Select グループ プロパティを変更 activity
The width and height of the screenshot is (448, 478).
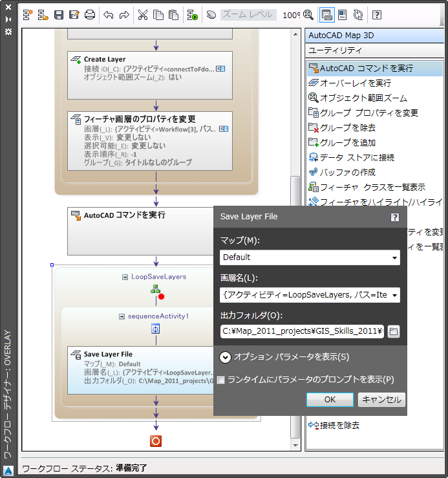pos(363,113)
